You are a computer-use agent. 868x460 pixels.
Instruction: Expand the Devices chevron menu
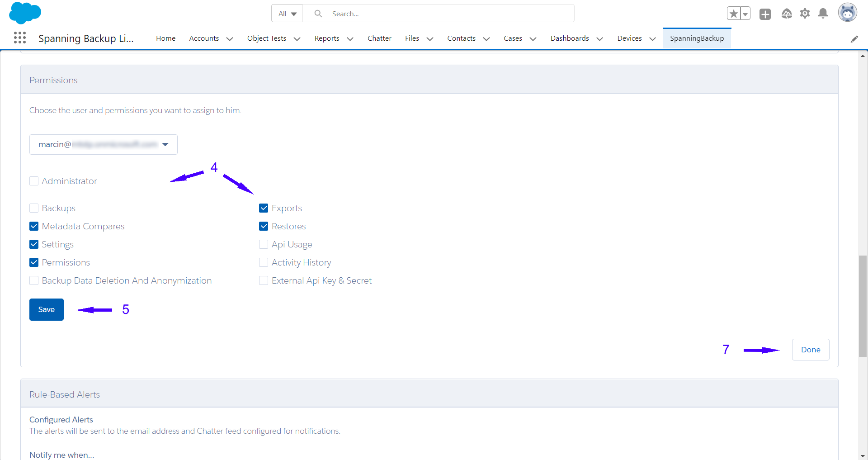tap(652, 39)
